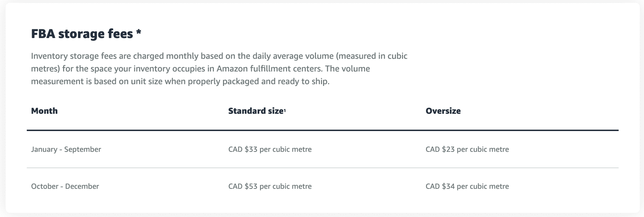
Task: Click footnote superscript 1 after Standard size
Action: [x=285, y=110]
